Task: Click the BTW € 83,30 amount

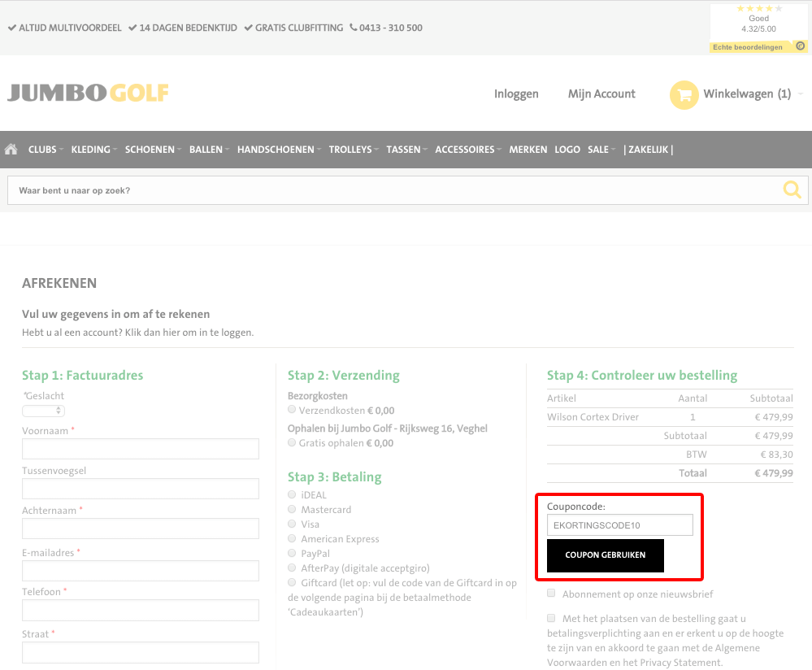Action: (776, 454)
